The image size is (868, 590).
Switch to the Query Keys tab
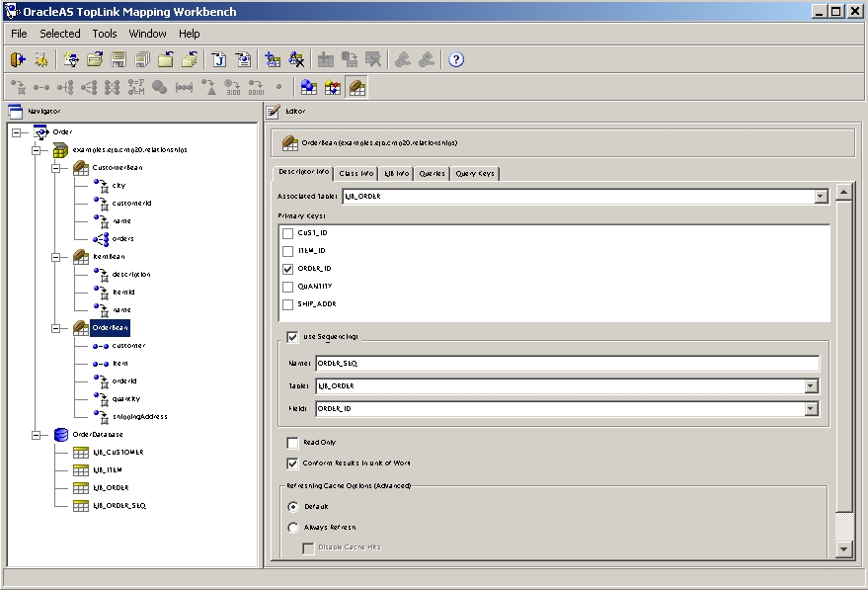pos(475,173)
